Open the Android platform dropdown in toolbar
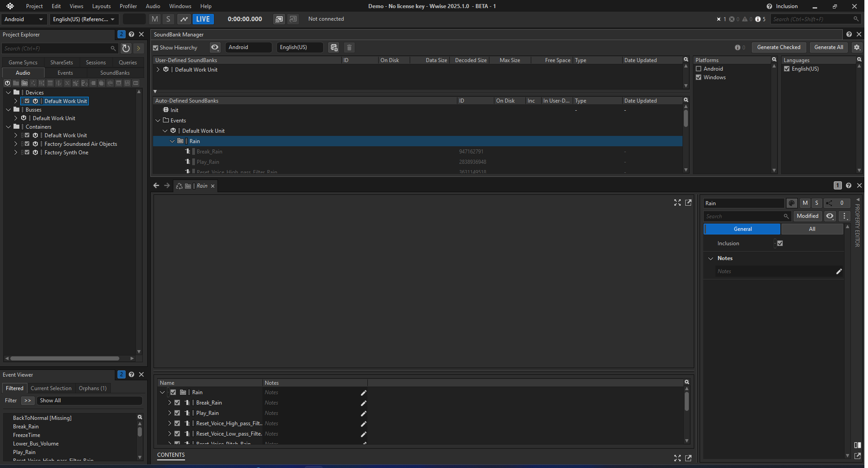 tap(23, 19)
